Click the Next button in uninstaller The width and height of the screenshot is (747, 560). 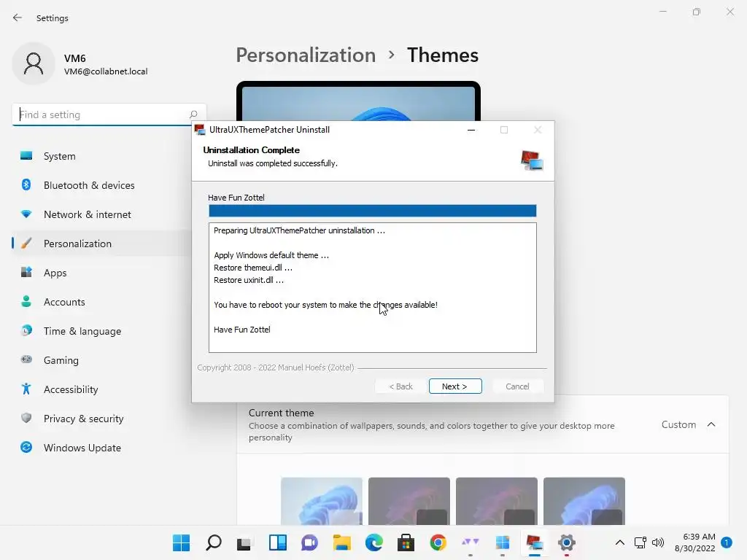[455, 386]
